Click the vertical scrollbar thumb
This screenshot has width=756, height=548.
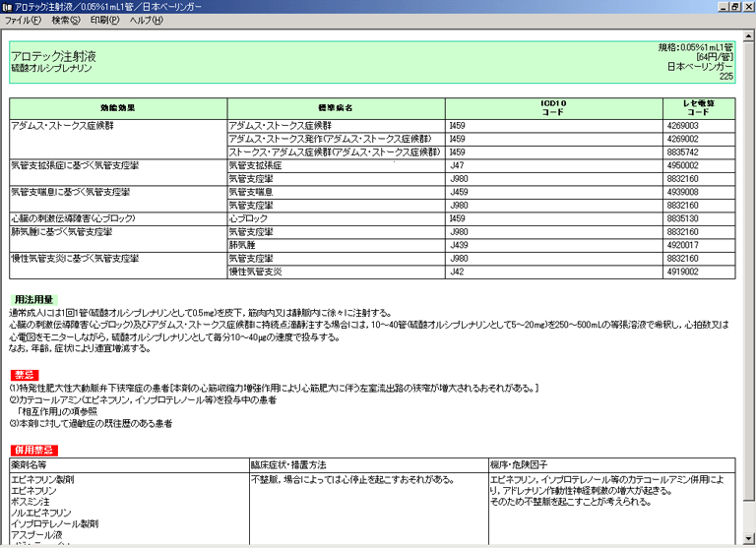tap(748, 272)
